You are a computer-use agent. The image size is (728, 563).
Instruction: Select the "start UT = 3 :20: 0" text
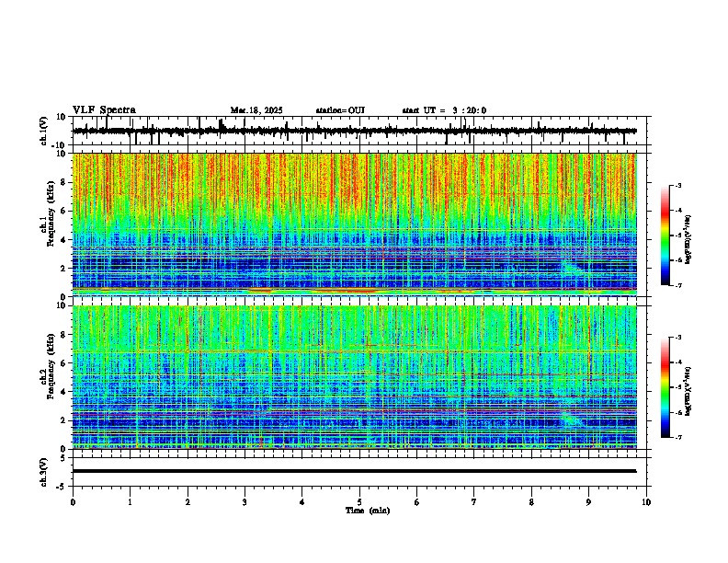coord(444,110)
